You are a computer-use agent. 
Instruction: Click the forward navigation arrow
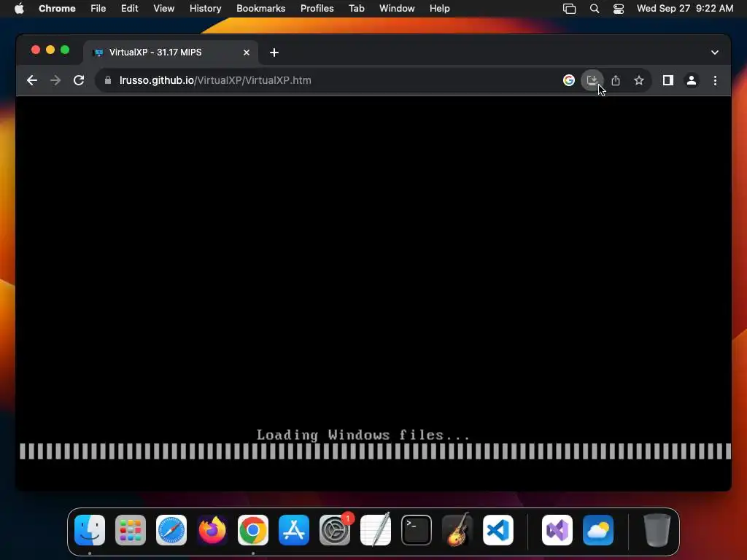pyautogui.click(x=55, y=80)
